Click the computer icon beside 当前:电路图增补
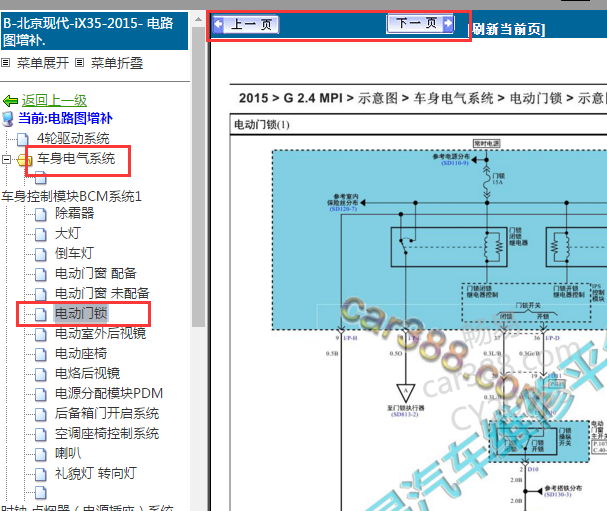Image resolution: width=607 pixels, height=511 pixels. point(8,119)
